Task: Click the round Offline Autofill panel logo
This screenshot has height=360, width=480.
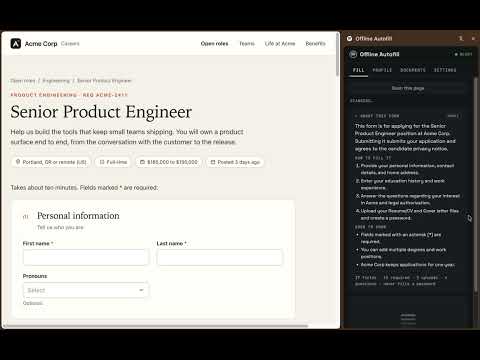Action: [x=353, y=54]
